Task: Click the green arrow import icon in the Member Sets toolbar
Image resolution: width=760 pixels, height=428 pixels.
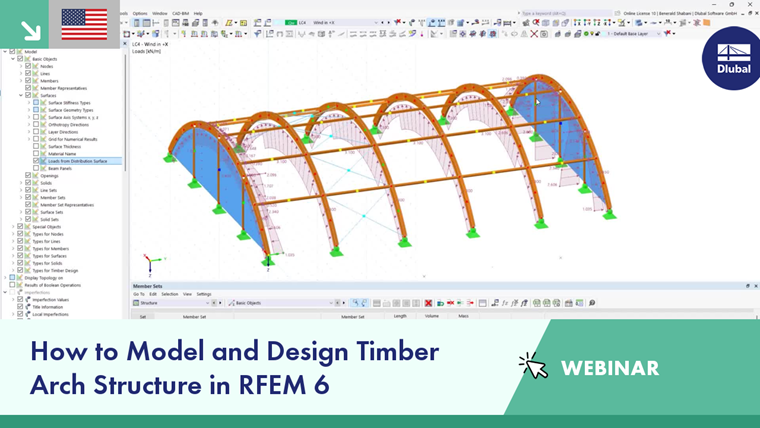Action: pos(460,303)
